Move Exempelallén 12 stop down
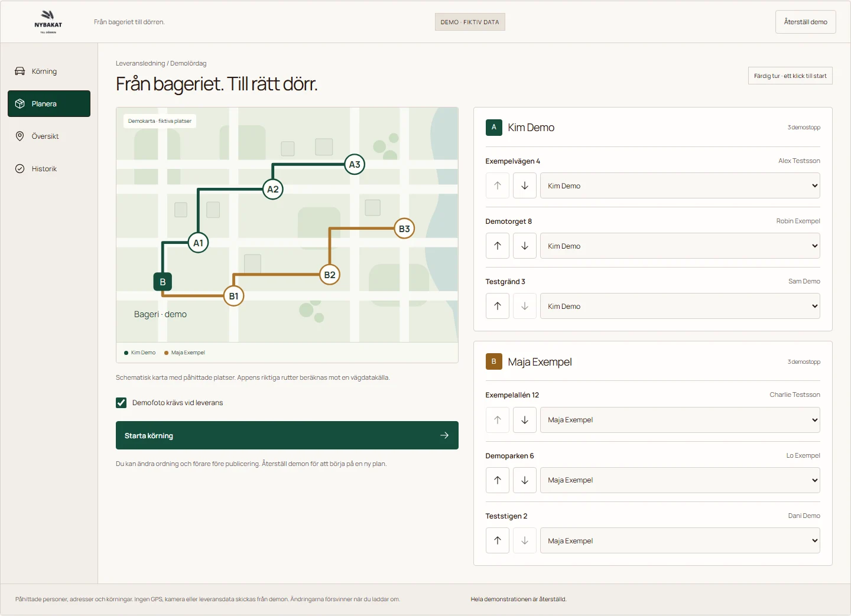Screen dimensions: 851x616 pyautogui.click(x=525, y=420)
